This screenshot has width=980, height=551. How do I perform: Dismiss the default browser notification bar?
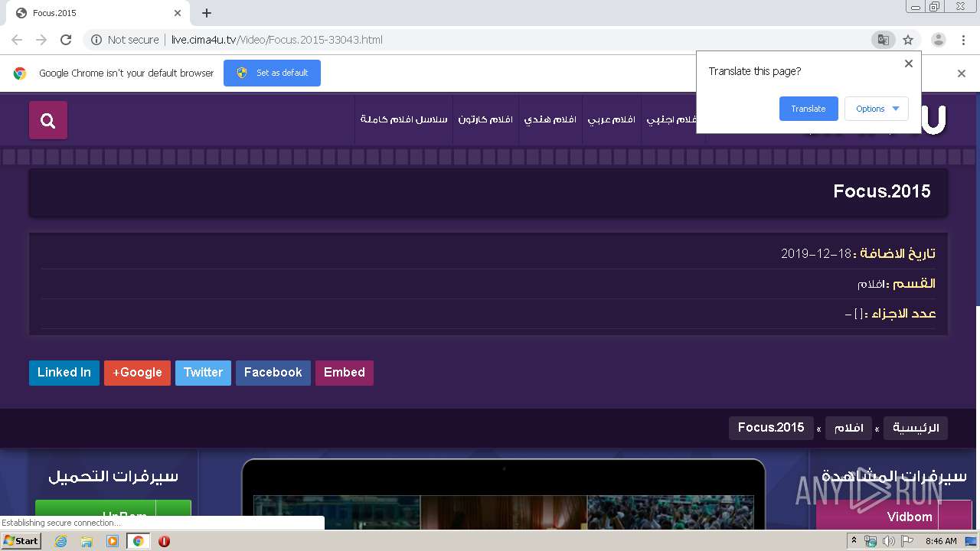pyautogui.click(x=962, y=73)
